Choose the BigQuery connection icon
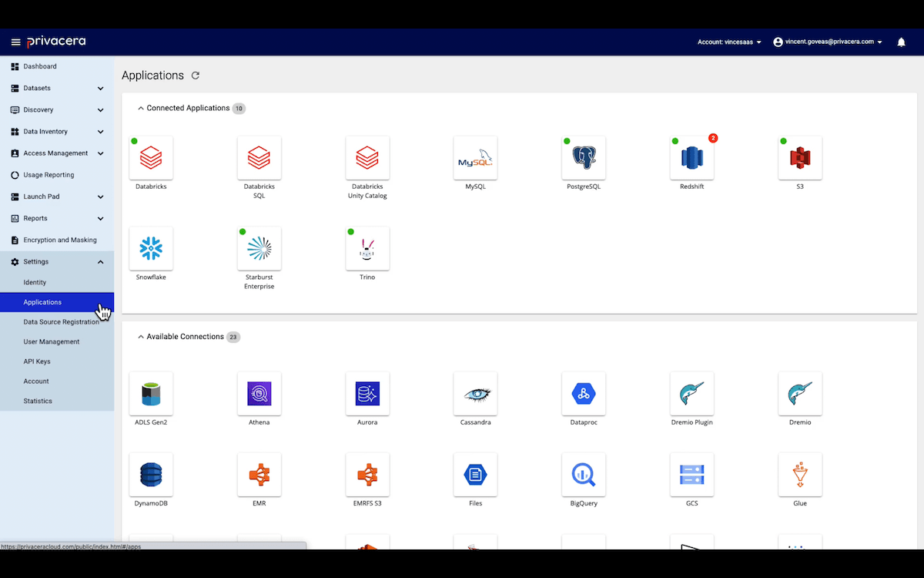The image size is (924, 578). (584, 475)
